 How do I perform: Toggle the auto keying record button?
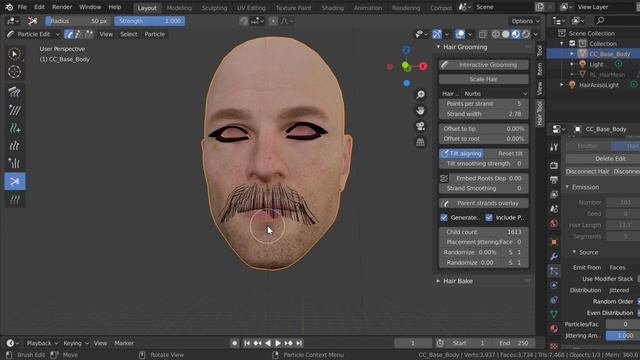pyautogui.click(x=234, y=343)
